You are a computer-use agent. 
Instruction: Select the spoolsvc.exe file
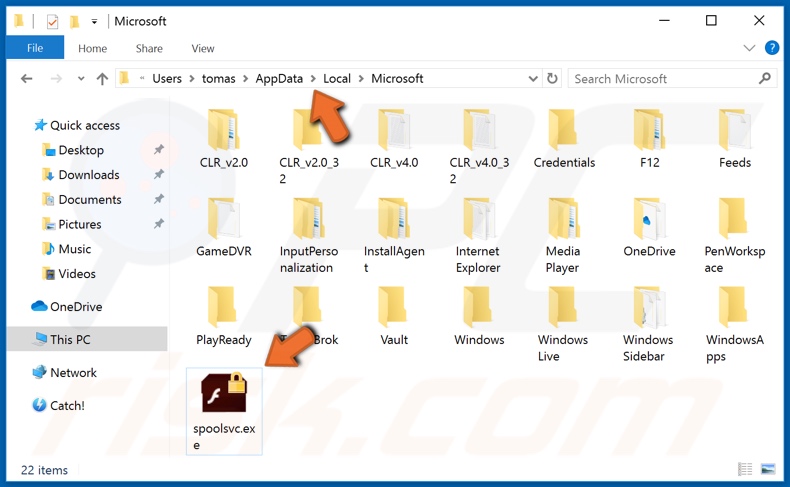pos(224,411)
